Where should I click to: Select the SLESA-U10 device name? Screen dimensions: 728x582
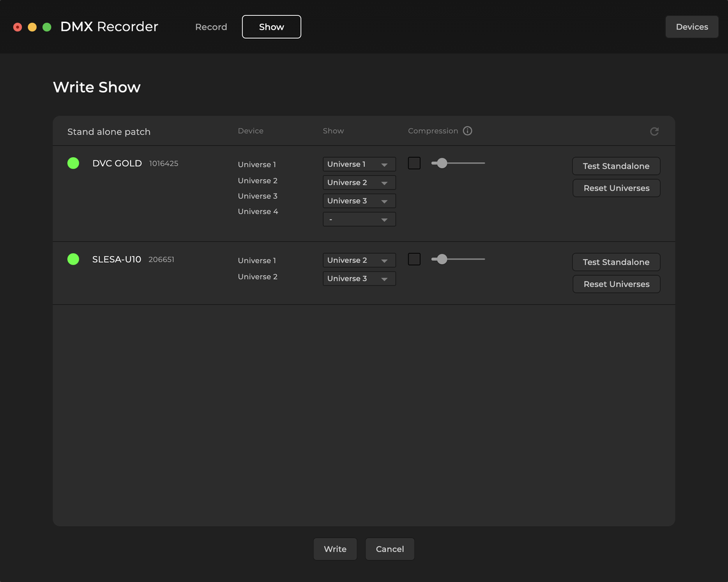116,259
